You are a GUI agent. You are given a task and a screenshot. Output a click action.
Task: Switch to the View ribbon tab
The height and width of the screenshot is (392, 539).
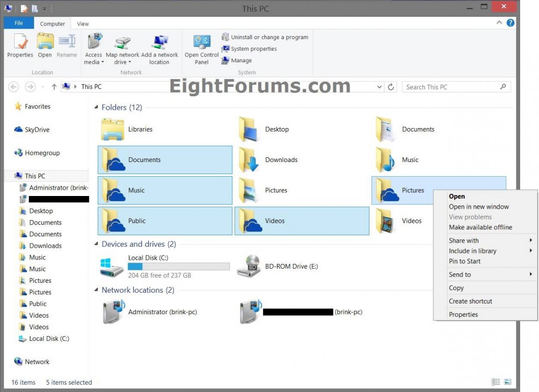point(83,24)
